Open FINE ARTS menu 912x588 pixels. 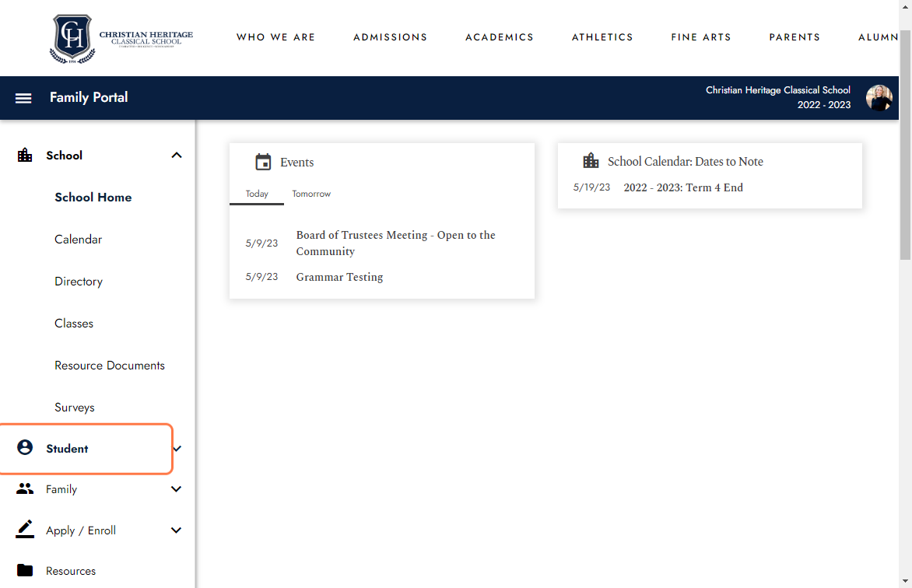tap(701, 37)
